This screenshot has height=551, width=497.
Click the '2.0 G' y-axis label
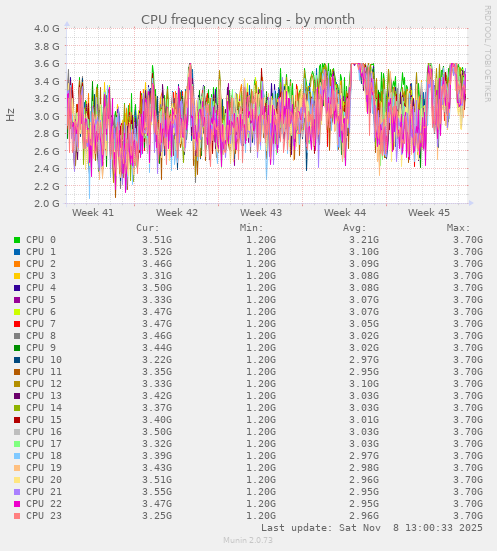tap(47, 203)
